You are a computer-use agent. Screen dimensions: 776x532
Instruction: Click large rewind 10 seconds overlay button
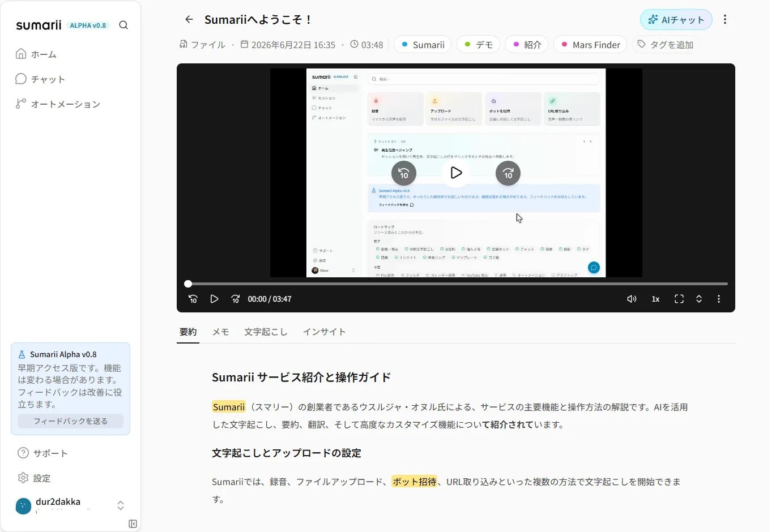coord(404,173)
